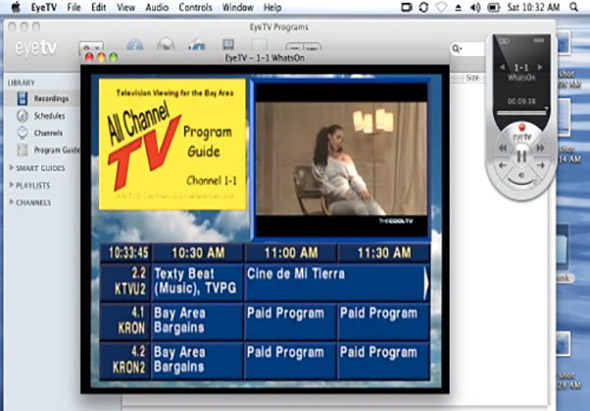Click the action gear dropdown in toolbar

coord(91,47)
